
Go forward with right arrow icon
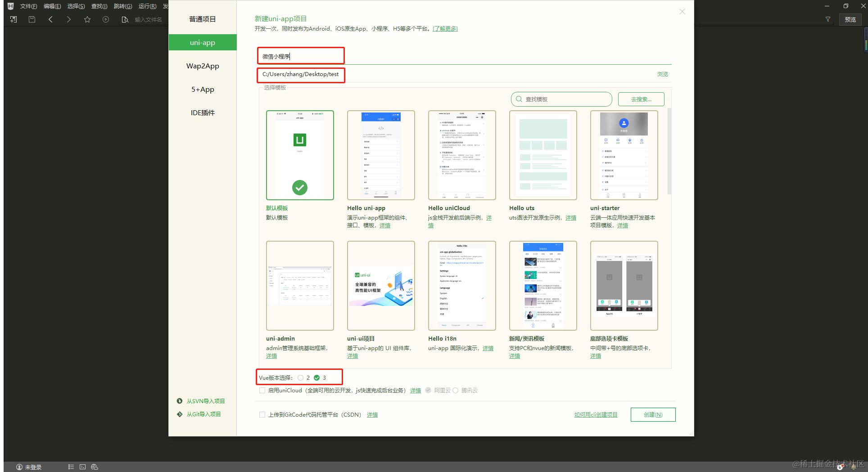[x=68, y=19]
